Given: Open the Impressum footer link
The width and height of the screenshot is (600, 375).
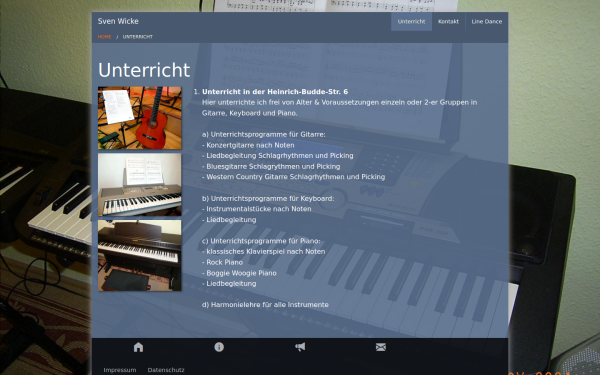Looking at the screenshot, I should tap(120, 370).
